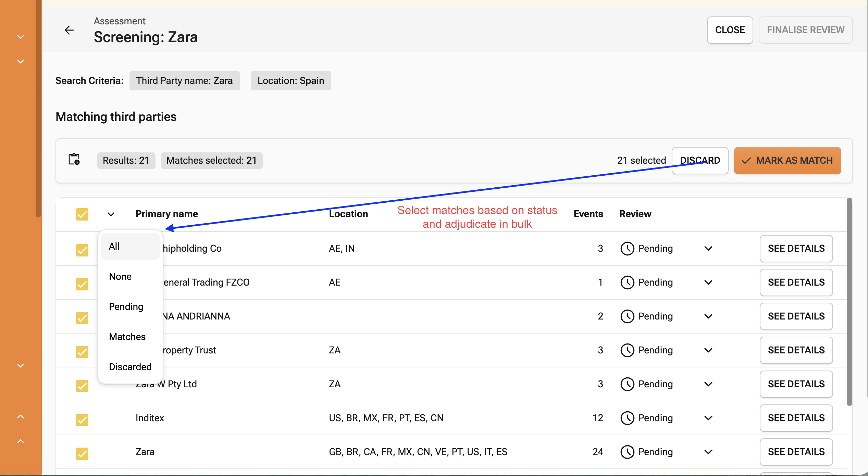Open SEE DETAILS for General Trading FZCO
868x476 pixels.
tap(796, 283)
